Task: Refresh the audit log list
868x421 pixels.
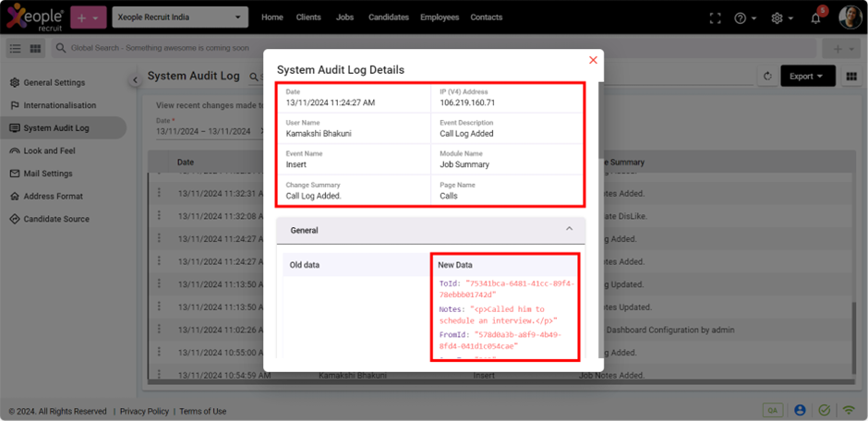Action: point(767,77)
